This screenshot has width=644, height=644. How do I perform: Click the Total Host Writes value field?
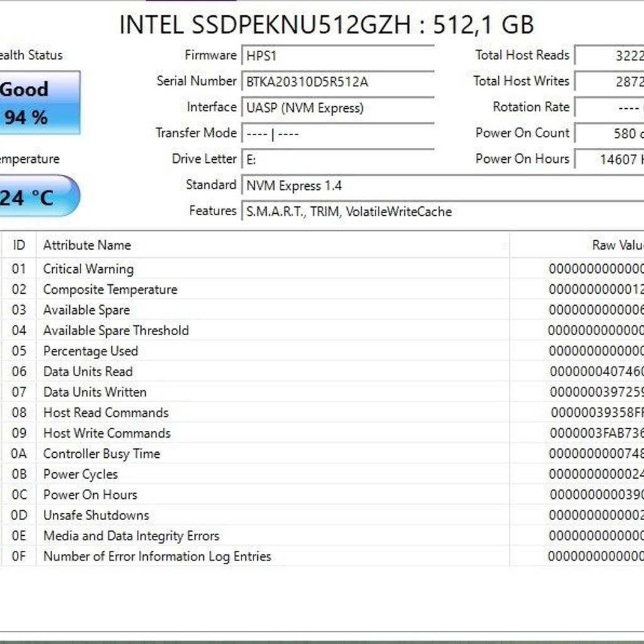pyautogui.click(x=609, y=81)
